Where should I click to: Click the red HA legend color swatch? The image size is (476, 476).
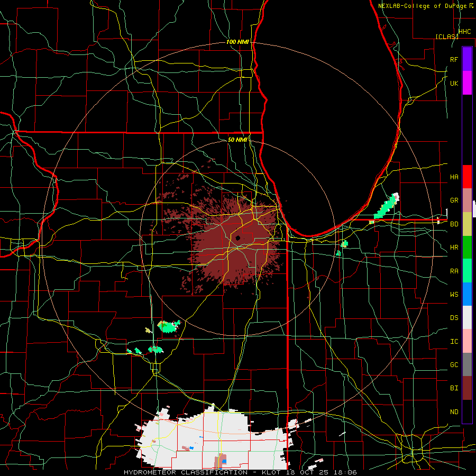coord(467,177)
